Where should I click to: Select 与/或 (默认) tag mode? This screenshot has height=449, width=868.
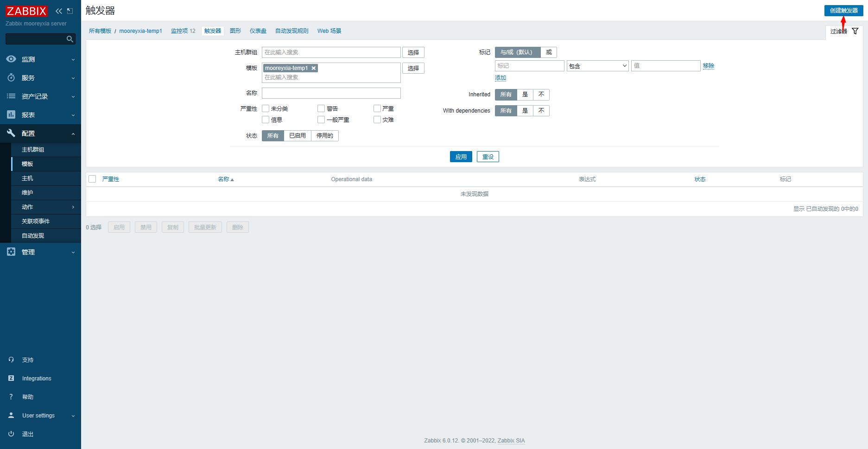tap(518, 52)
